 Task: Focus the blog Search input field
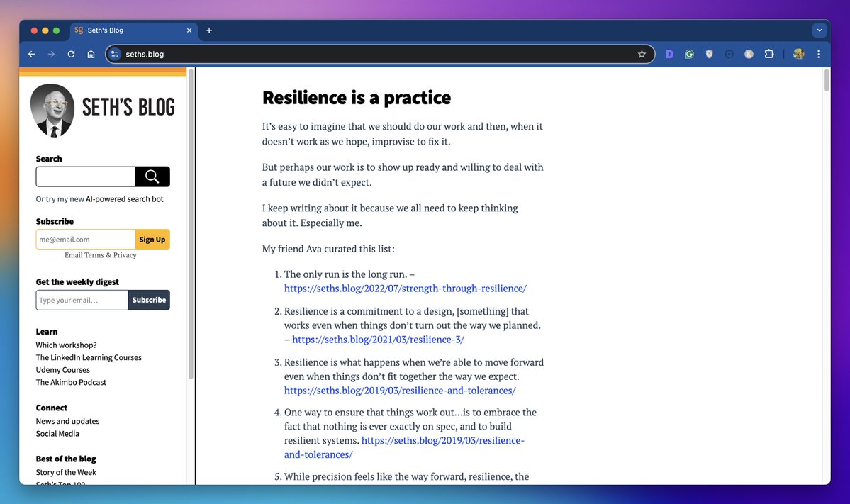click(x=86, y=177)
